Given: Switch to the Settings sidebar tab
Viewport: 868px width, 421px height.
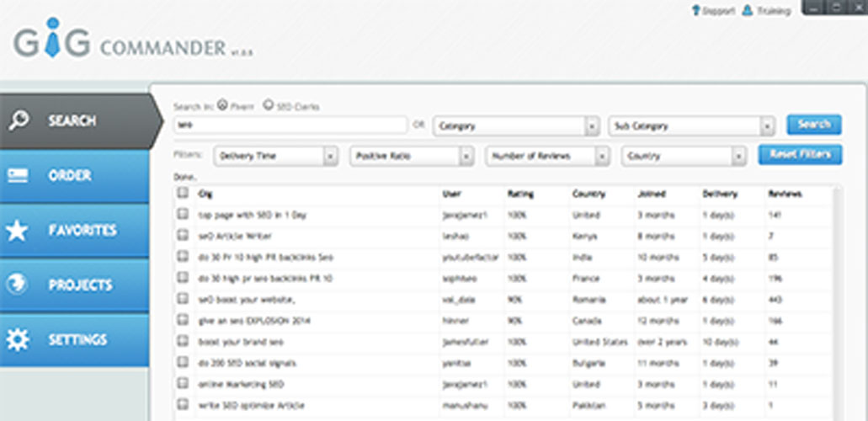Looking at the screenshot, I should point(74,339).
